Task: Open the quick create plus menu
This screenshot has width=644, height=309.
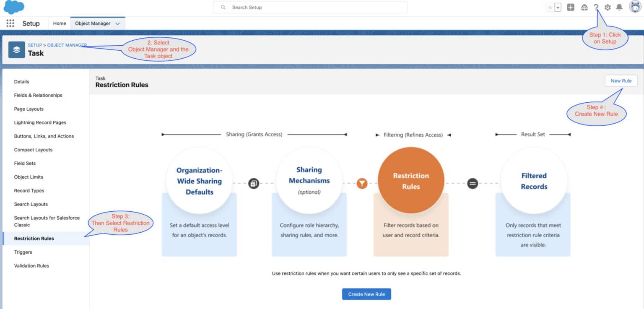Action: 571,7
